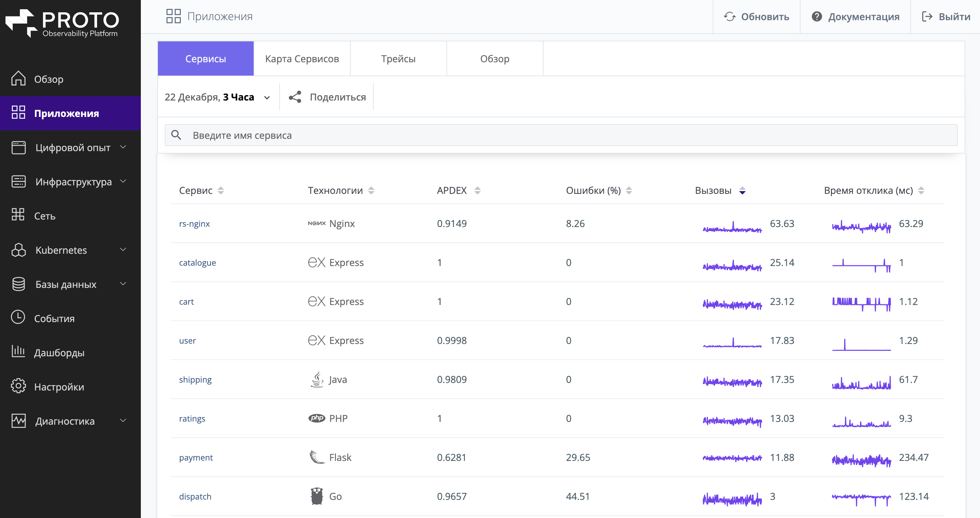Click rs-nginx response time sparkline chart
The width and height of the screenshot is (980, 518).
tap(861, 227)
